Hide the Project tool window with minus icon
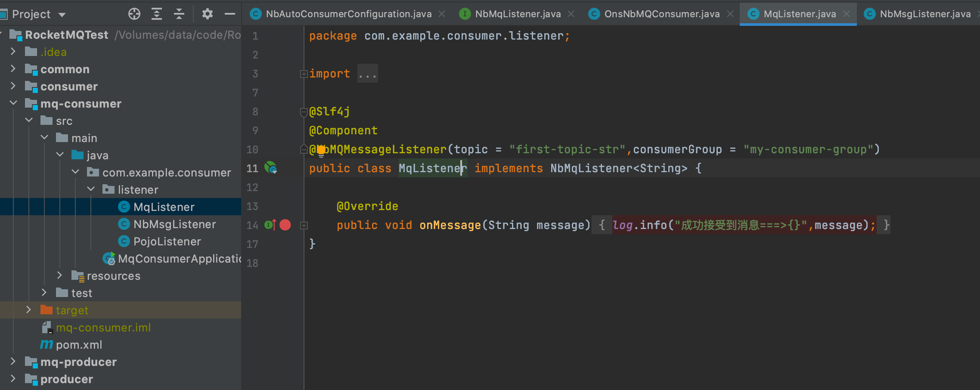 click(x=230, y=13)
